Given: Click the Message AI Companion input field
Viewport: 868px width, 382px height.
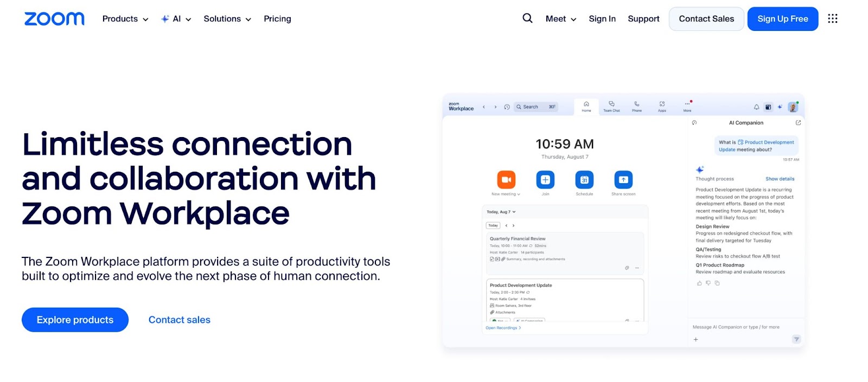Looking at the screenshot, I should 736,327.
